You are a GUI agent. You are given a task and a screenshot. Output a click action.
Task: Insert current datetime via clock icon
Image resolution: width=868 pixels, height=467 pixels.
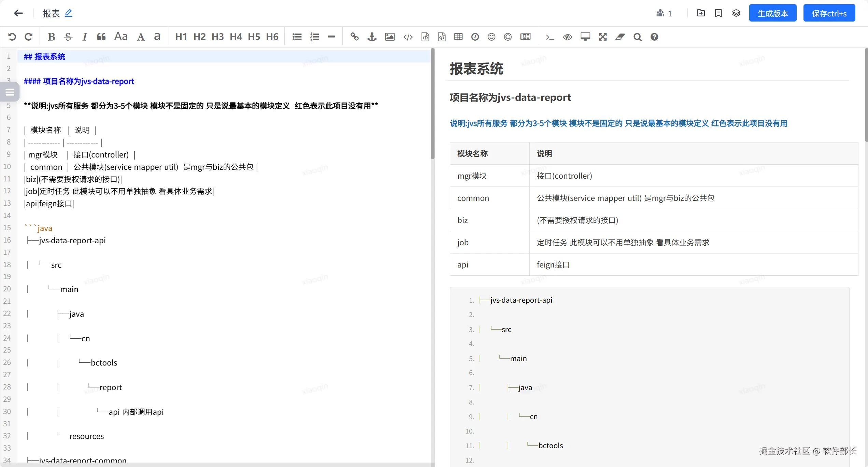pos(475,37)
